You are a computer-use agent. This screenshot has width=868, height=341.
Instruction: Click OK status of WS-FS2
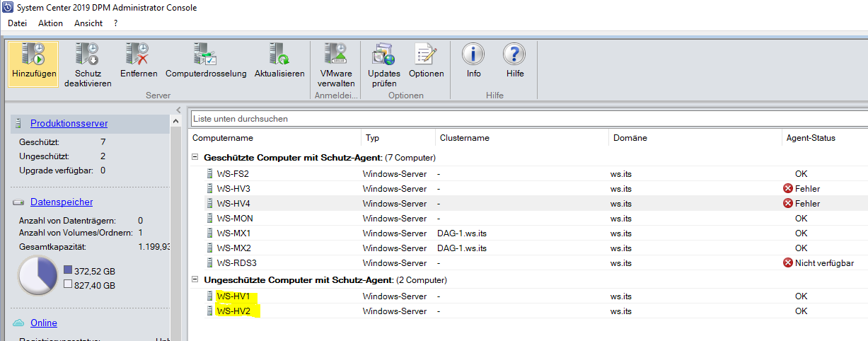click(x=801, y=173)
